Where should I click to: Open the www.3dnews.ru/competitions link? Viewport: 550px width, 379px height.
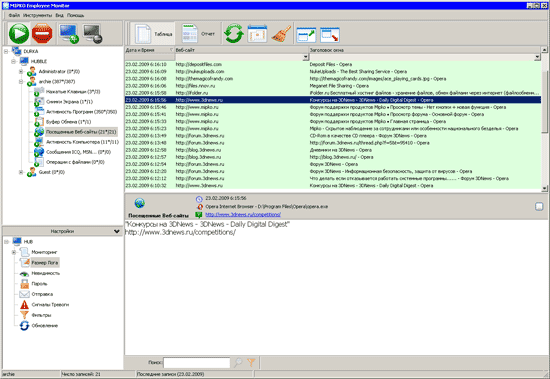(243, 214)
